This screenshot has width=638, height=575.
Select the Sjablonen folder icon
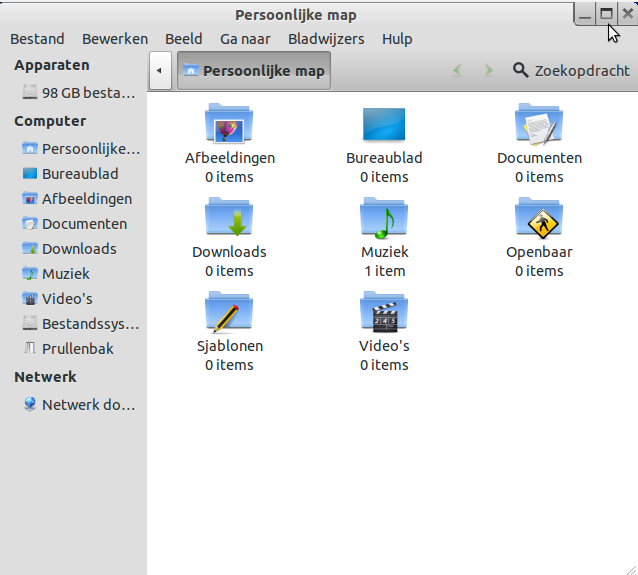click(x=229, y=311)
